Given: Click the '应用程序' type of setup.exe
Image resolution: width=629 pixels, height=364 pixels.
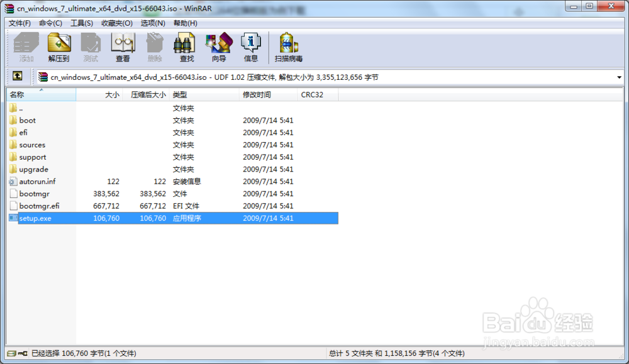Looking at the screenshot, I should [x=187, y=218].
